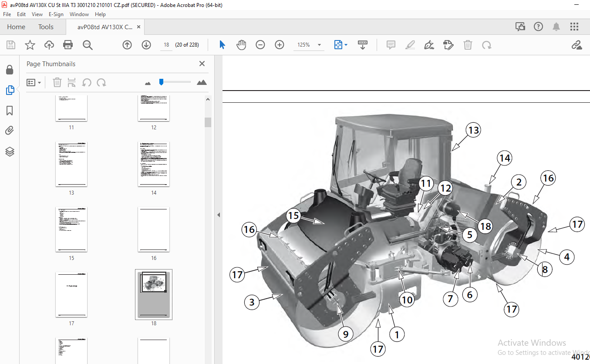Select page 17 thumbnail
This screenshot has width=590, height=364.
pos(71,294)
